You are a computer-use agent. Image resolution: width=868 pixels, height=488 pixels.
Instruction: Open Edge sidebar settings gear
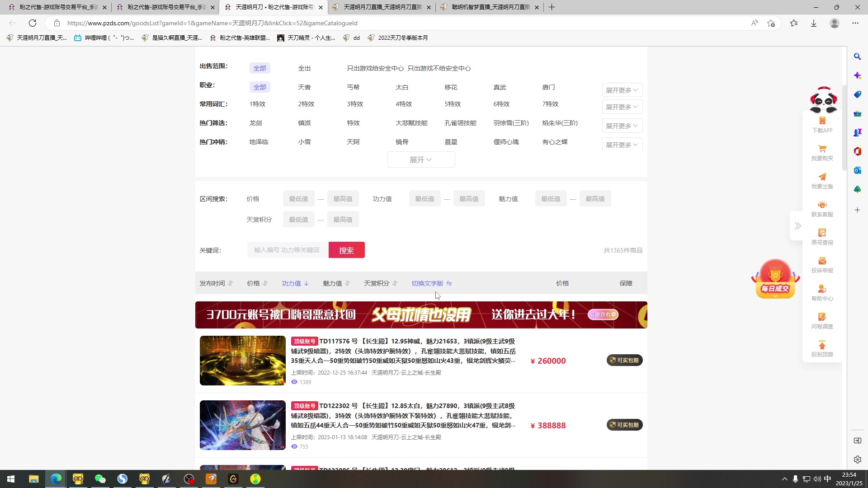pos(857,460)
